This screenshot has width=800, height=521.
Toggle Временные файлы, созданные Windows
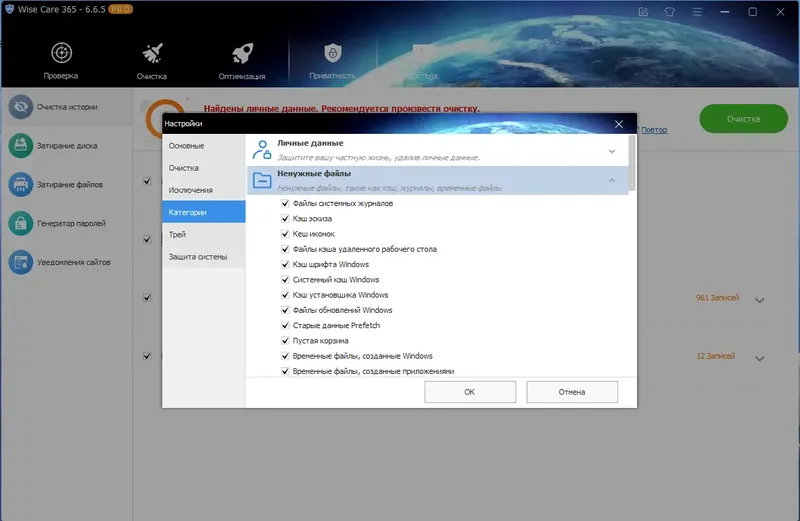[285, 356]
